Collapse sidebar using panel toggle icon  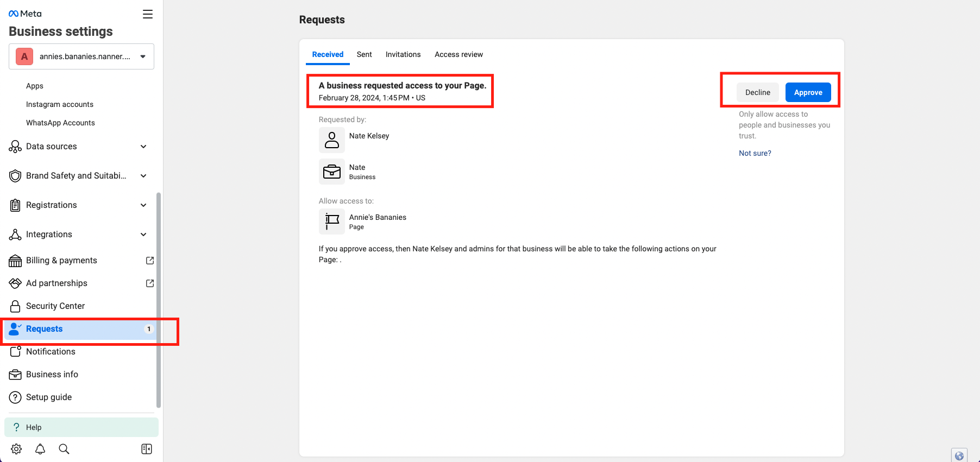point(147,449)
